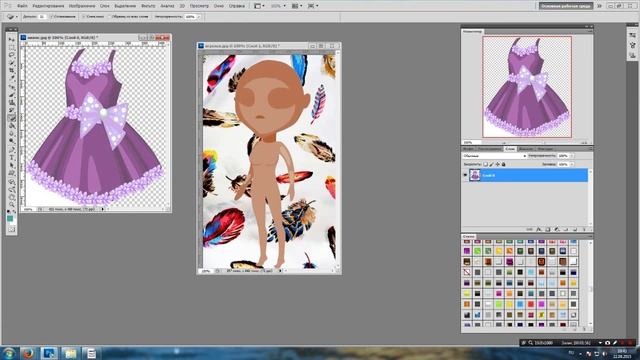Toggle lock image pixels brush icon
The height and width of the screenshot is (360, 640).
491,164
